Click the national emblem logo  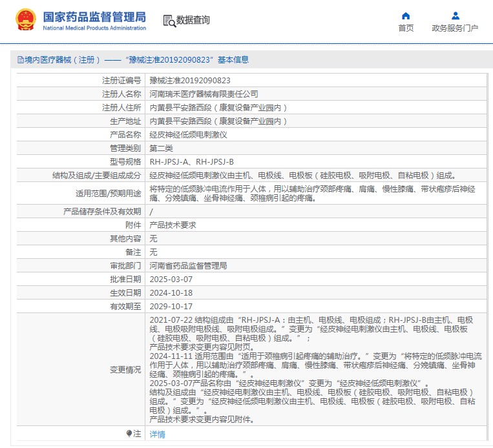point(26,20)
